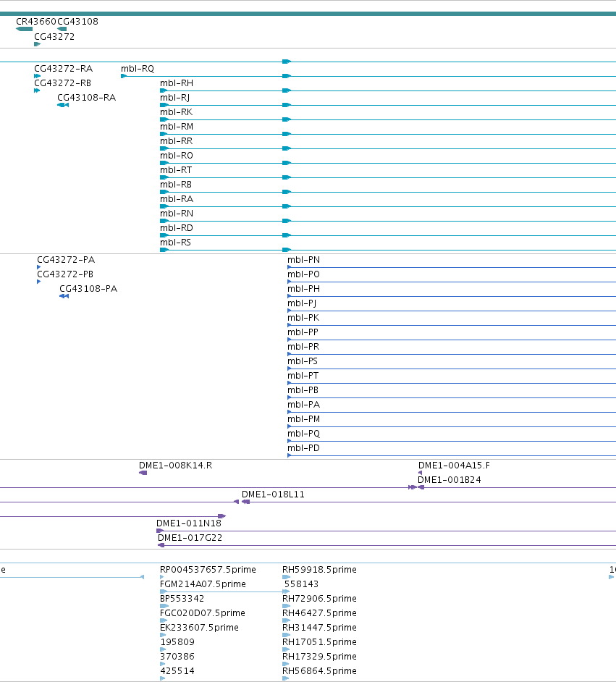Click the CR43660 gene arrow glyph
This screenshot has height=682, width=616.
[24, 29]
